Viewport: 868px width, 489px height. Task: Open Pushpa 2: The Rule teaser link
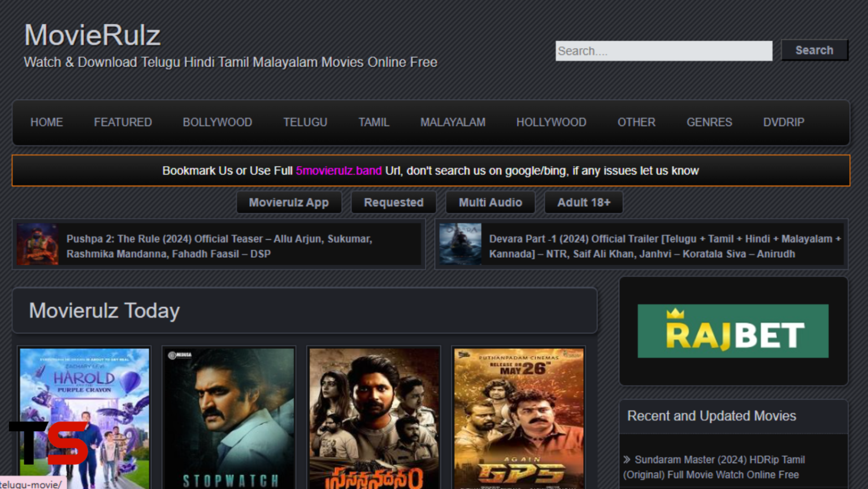[x=219, y=246]
